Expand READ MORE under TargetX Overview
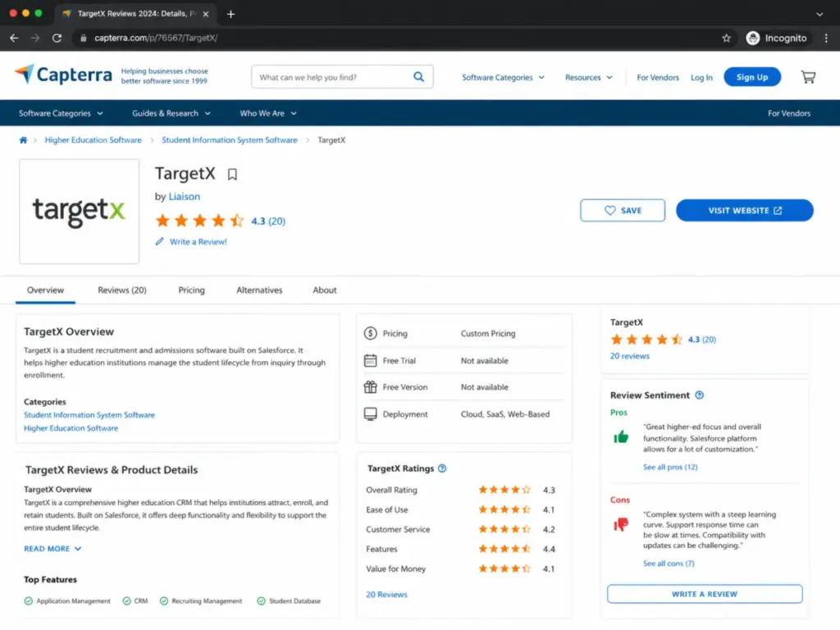The width and height of the screenshot is (840, 630). [x=52, y=549]
